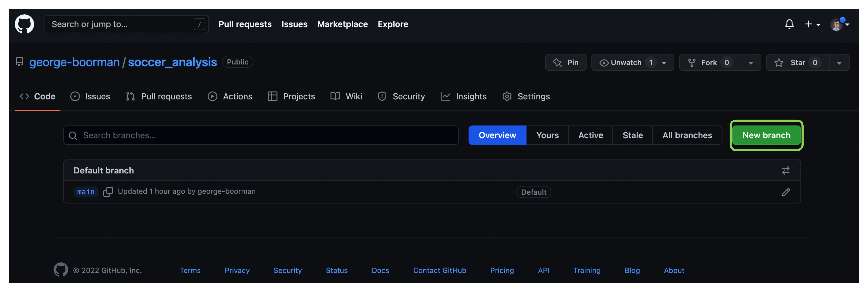Open the Actions tab
The width and height of the screenshot is (868, 291).
(x=230, y=96)
